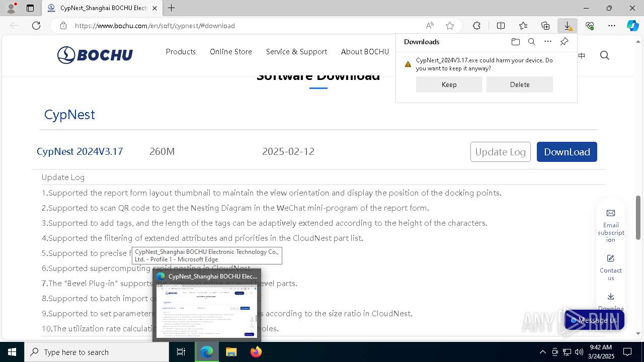The height and width of the screenshot is (362, 644).
Task: Open the Products menu
Action: (181, 52)
